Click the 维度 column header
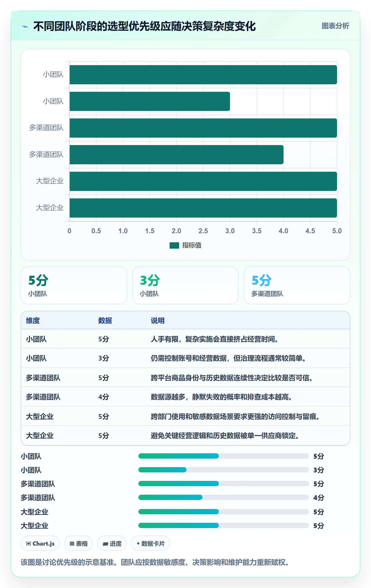The height and width of the screenshot is (588, 371). [33, 321]
